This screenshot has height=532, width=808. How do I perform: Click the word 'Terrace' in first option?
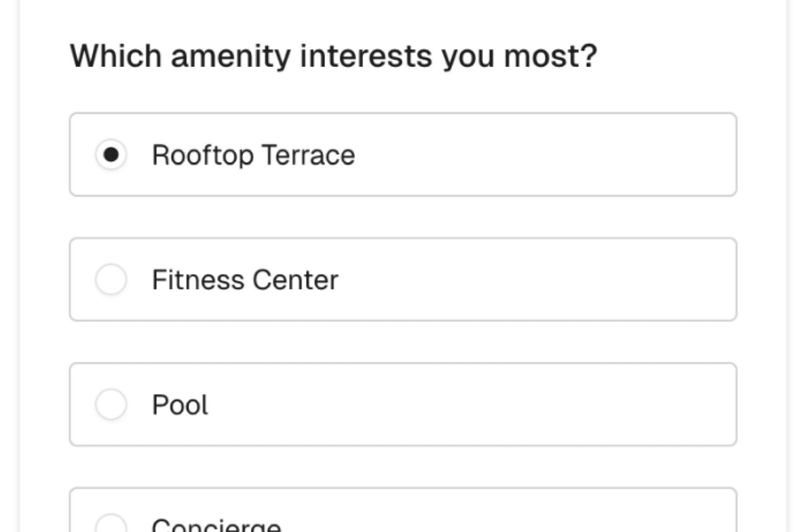tap(308, 155)
